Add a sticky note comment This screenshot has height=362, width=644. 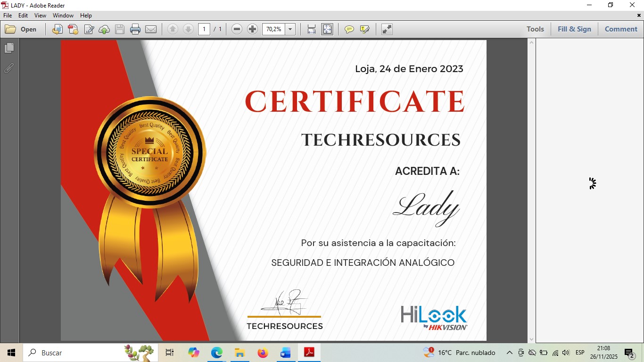click(349, 29)
